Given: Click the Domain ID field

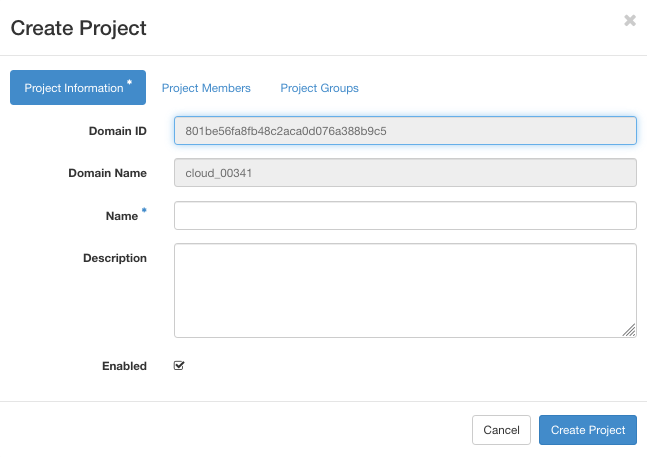Looking at the screenshot, I should 405,131.
